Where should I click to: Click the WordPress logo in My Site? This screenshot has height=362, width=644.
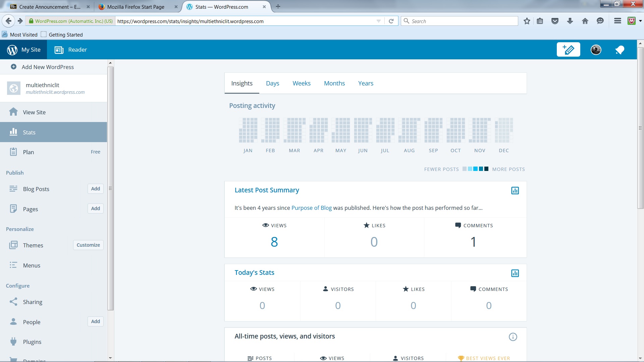[x=12, y=50]
